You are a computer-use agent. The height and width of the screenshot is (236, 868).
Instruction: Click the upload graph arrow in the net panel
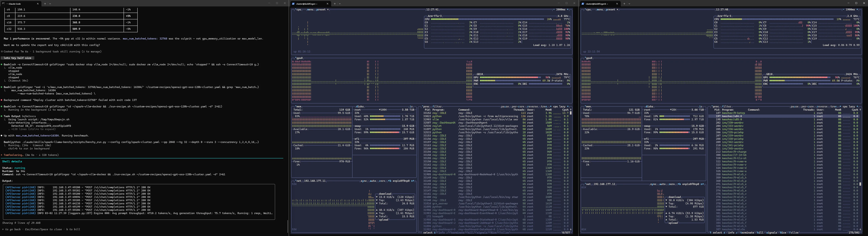376,210
